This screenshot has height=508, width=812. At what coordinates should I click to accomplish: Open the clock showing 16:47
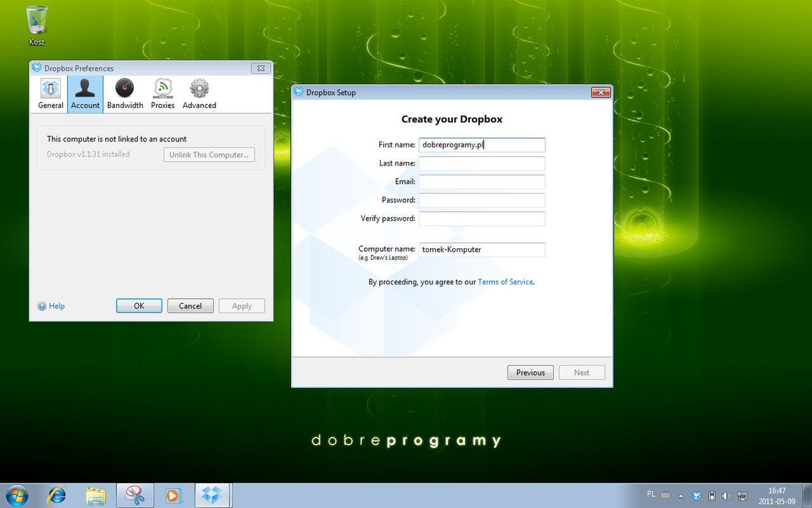pyautogui.click(x=776, y=496)
